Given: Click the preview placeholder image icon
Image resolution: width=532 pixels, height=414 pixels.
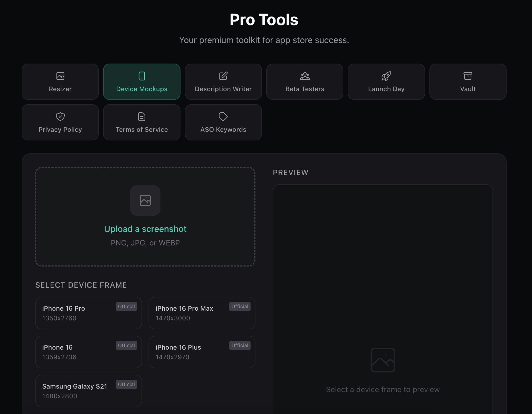Looking at the screenshot, I should point(382,360).
